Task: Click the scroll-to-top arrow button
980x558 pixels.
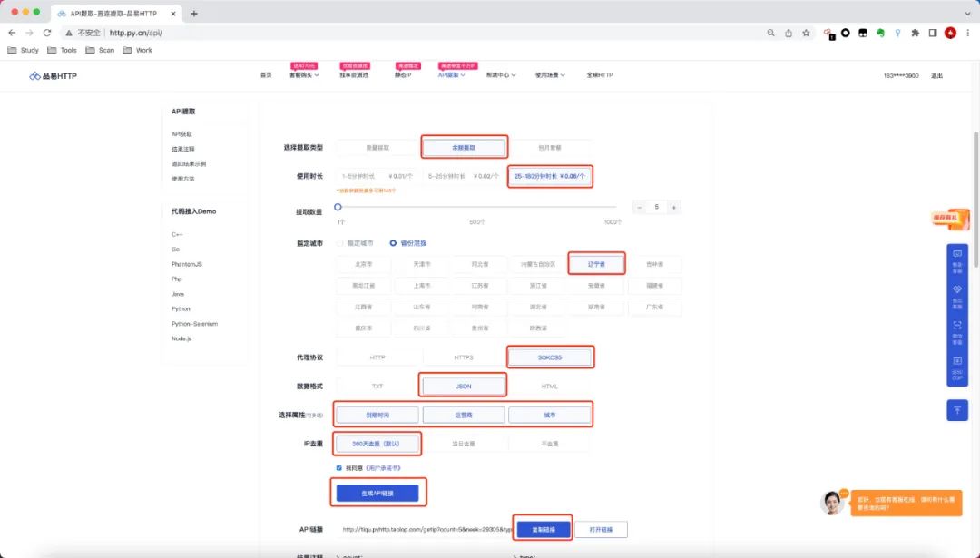Action: pos(957,410)
